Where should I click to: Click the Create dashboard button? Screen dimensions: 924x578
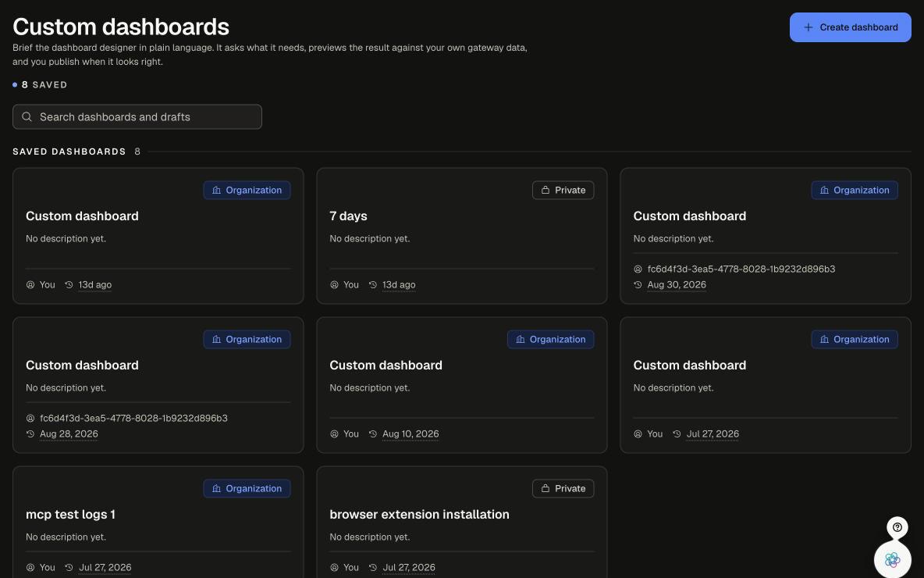click(x=850, y=27)
